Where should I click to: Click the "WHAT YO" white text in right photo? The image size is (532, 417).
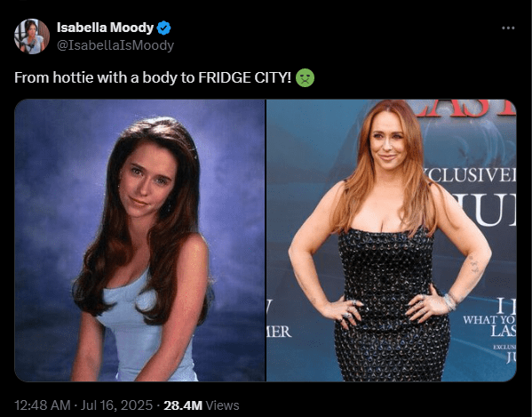coord(489,319)
